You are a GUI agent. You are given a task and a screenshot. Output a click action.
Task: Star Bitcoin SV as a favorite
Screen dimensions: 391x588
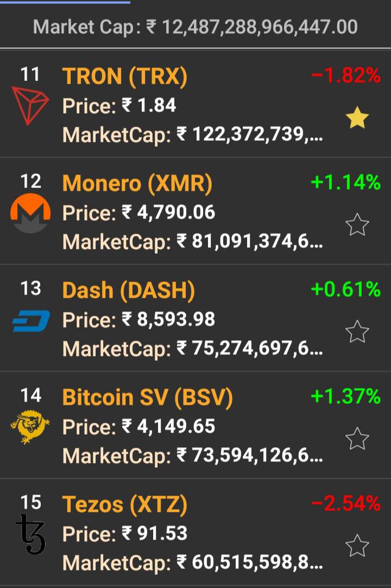(357, 439)
